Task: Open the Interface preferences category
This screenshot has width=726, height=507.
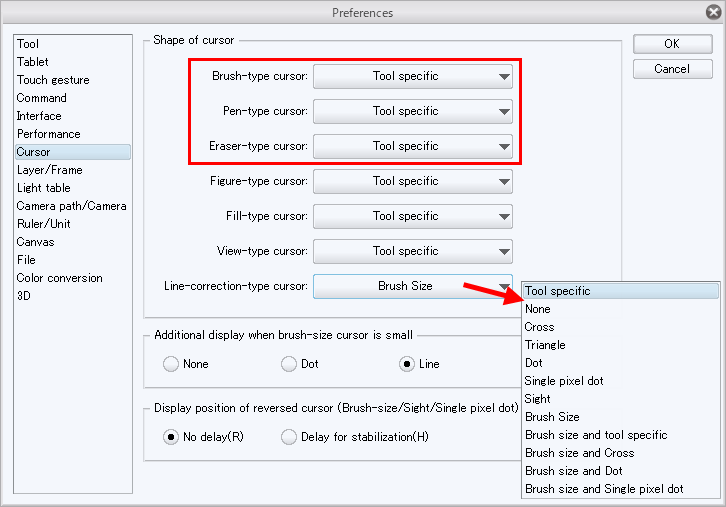Action: 73,116
